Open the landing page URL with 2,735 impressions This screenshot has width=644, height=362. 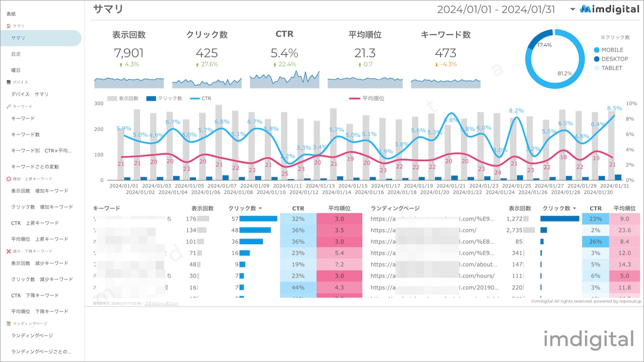point(424,230)
